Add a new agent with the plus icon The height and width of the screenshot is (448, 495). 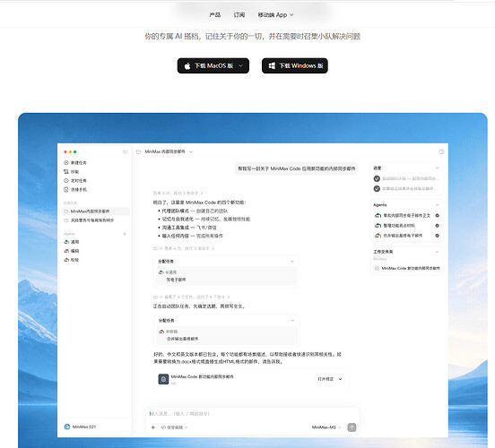[x=125, y=234]
